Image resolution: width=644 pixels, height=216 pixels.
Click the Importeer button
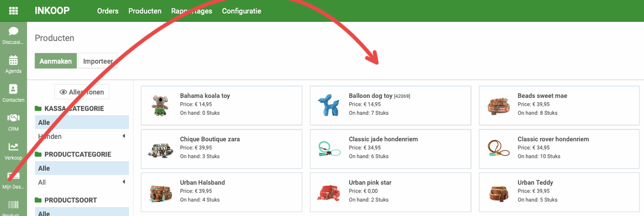click(98, 61)
